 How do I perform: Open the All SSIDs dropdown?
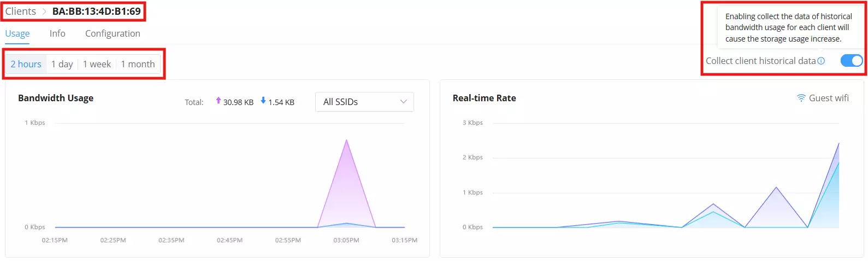364,102
